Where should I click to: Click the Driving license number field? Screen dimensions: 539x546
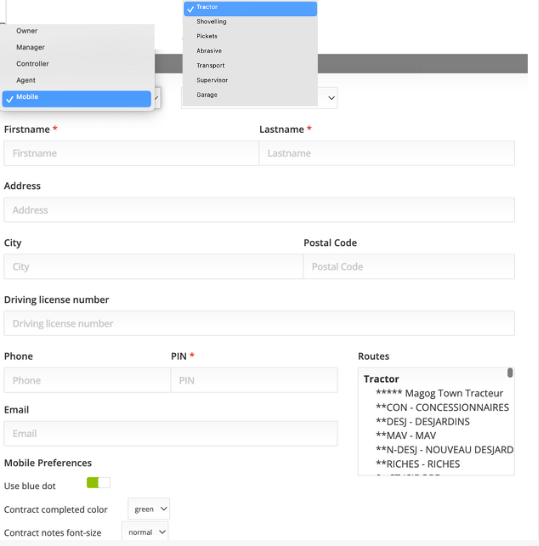pos(259,323)
